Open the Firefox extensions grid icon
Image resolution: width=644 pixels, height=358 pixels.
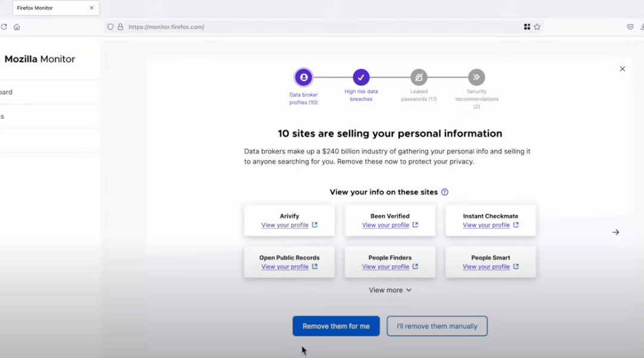coord(527,27)
